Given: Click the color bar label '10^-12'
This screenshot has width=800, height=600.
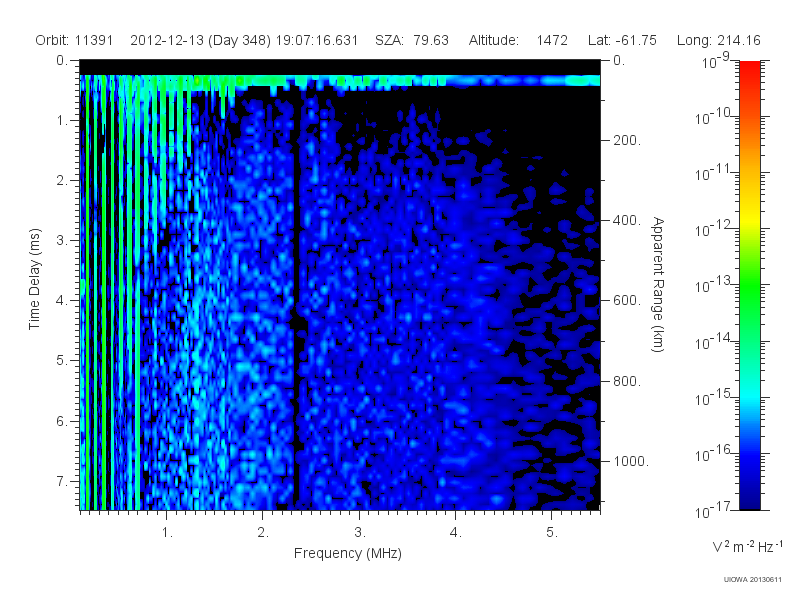Looking at the screenshot, I should point(715,229).
